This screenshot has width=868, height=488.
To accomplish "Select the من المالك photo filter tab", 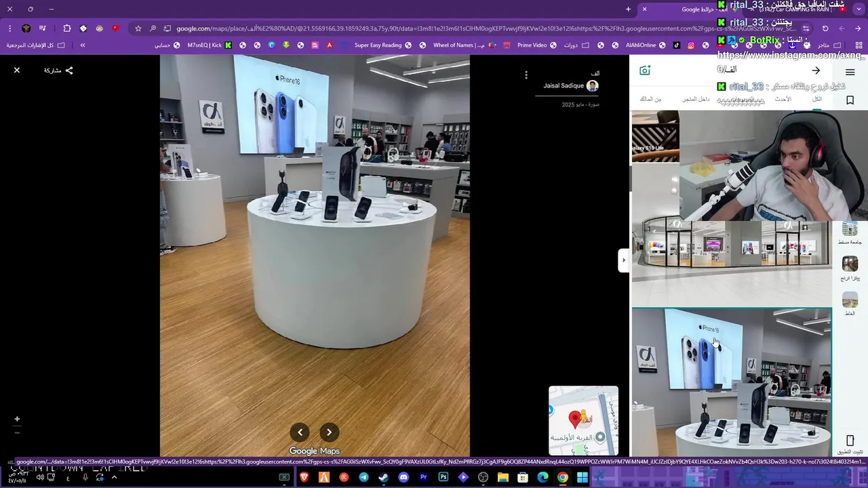I will click(650, 100).
